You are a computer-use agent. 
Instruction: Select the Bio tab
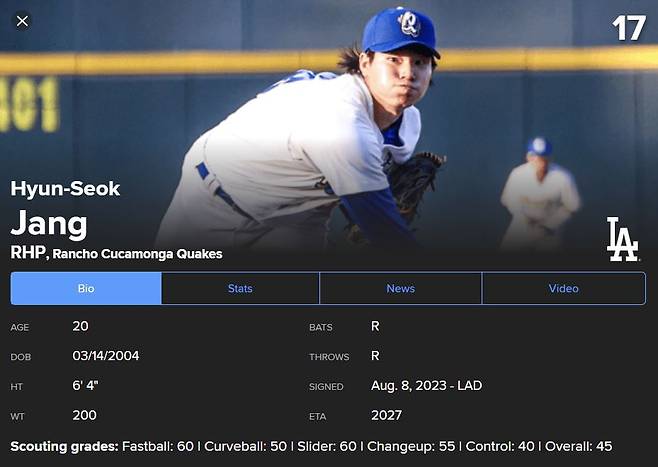(x=86, y=289)
